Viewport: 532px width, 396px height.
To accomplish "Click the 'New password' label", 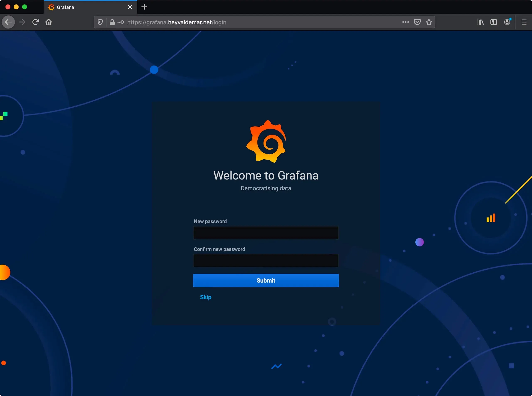I will [x=210, y=221].
